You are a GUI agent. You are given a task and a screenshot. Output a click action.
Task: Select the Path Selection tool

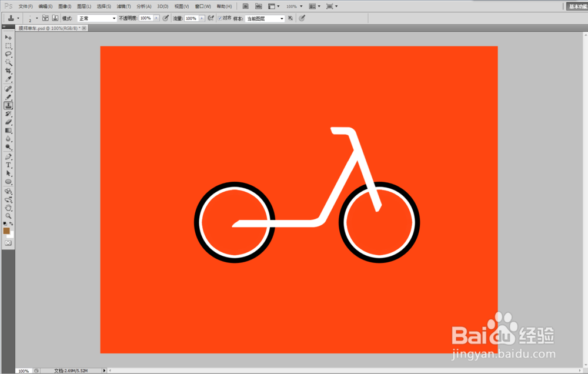(8, 173)
